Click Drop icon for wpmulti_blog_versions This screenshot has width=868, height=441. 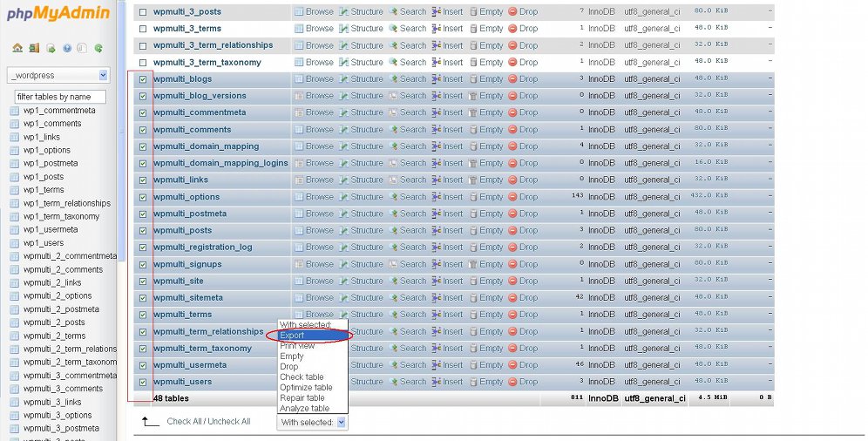(x=512, y=96)
